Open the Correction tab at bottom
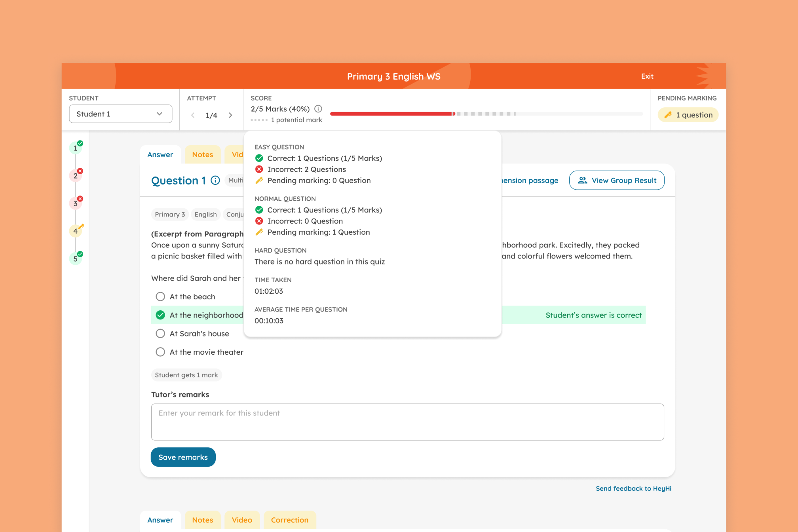Image resolution: width=798 pixels, height=532 pixels. [289, 520]
